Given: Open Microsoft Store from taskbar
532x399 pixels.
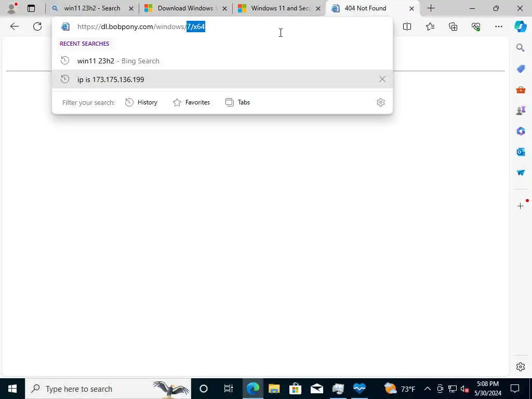Looking at the screenshot, I should pos(296,389).
